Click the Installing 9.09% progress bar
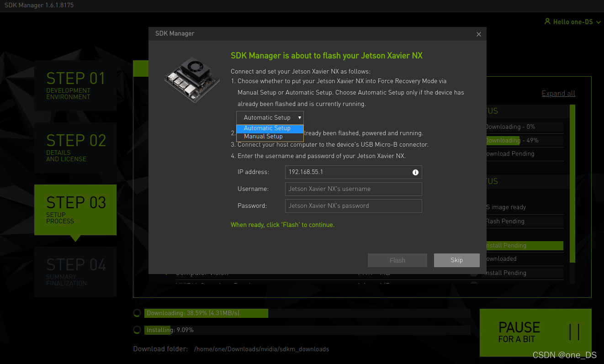Viewport: 604px width, 364px height. coord(307,330)
